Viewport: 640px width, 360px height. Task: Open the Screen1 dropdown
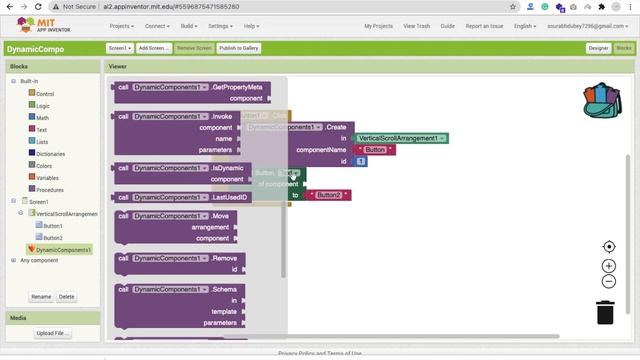(x=120, y=48)
